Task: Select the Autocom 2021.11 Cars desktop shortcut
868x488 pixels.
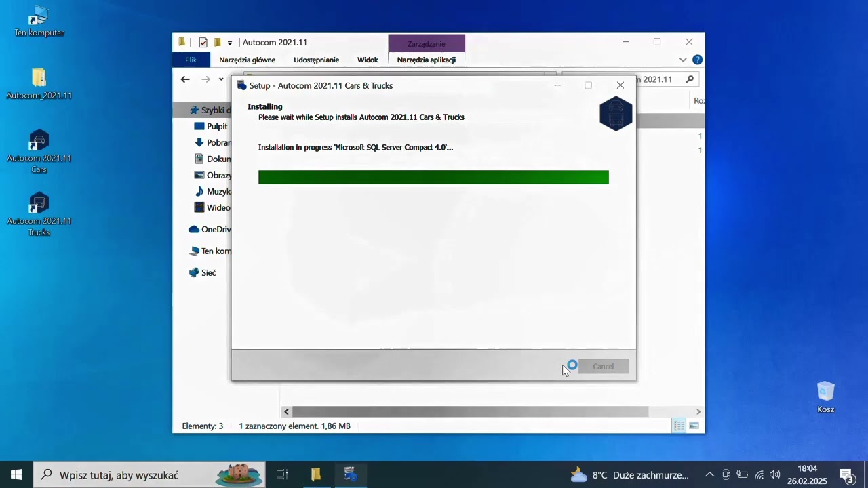Action: 39,151
